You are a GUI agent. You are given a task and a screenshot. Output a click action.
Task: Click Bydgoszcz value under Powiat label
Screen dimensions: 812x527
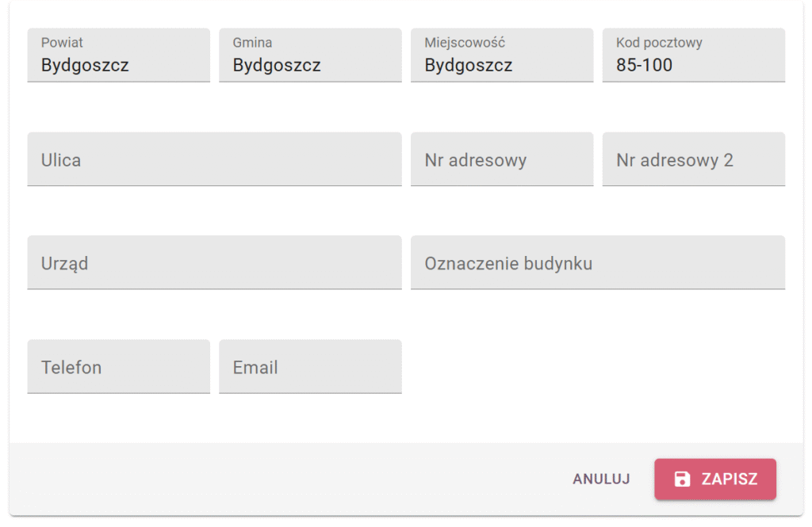[85, 66]
